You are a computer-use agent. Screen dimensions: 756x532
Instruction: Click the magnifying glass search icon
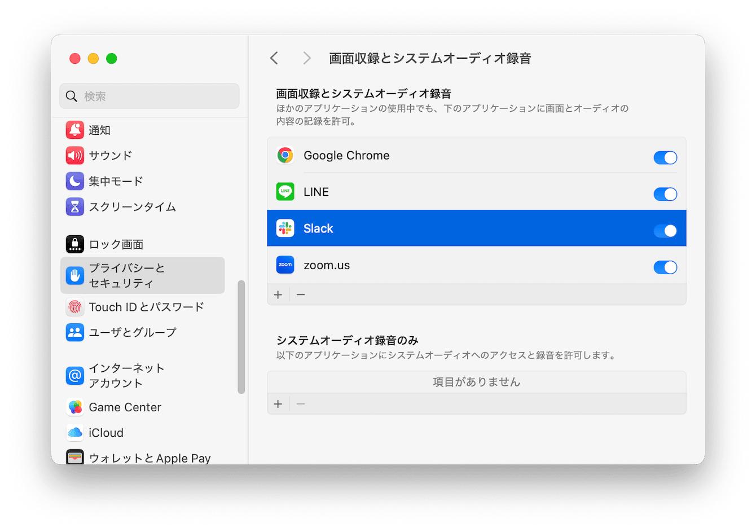click(x=72, y=96)
